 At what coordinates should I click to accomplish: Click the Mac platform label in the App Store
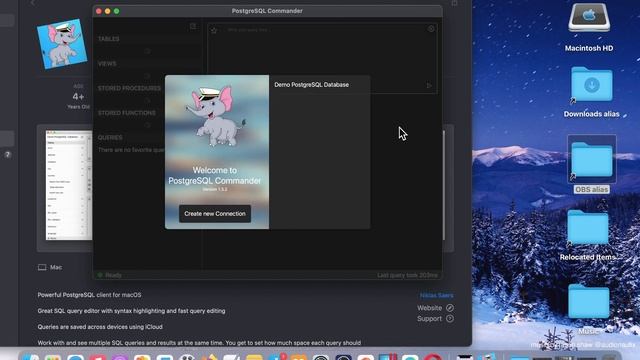(x=50, y=267)
